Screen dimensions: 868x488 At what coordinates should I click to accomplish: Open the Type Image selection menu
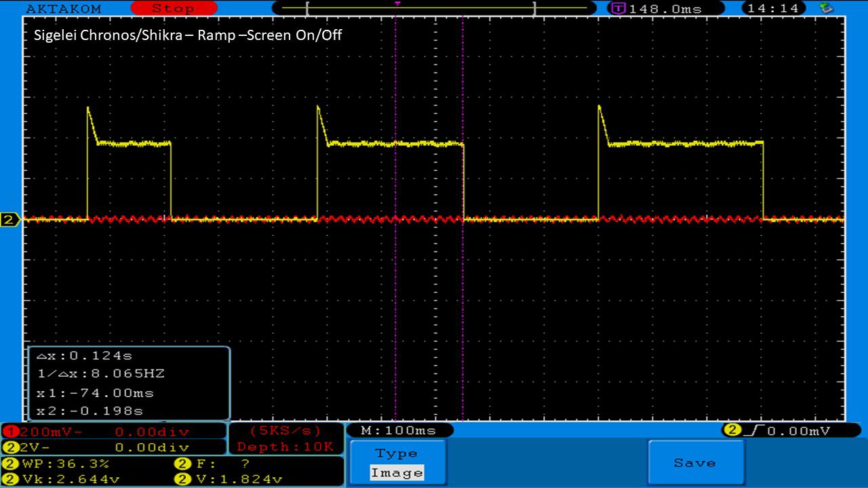pyautogui.click(x=397, y=463)
